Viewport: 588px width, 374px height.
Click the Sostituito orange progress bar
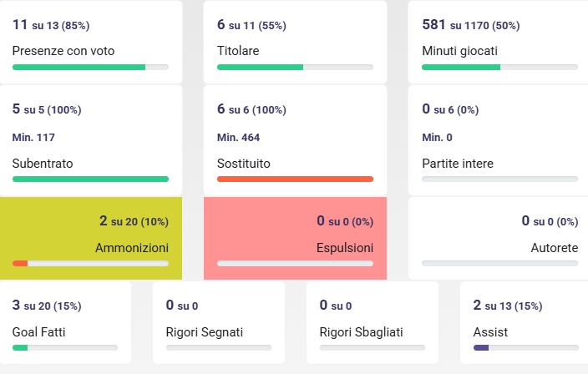(x=295, y=179)
